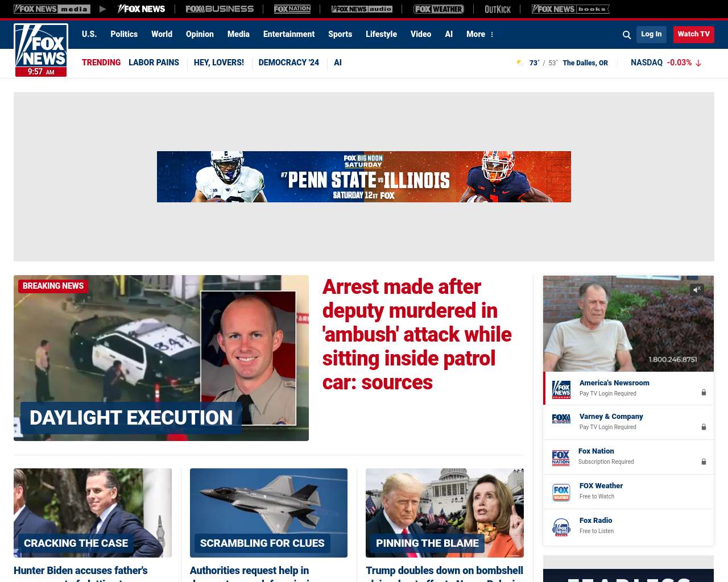Open the LABOR PAINS trending link

[154, 63]
